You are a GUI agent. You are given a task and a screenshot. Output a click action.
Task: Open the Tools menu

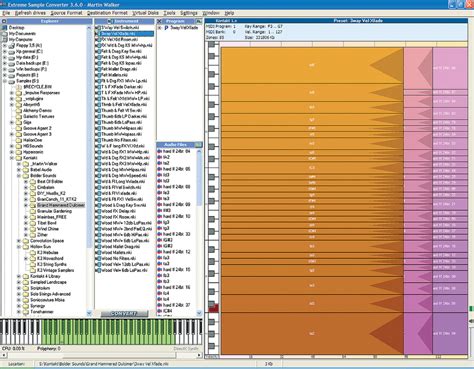pyautogui.click(x=169, y=13)
